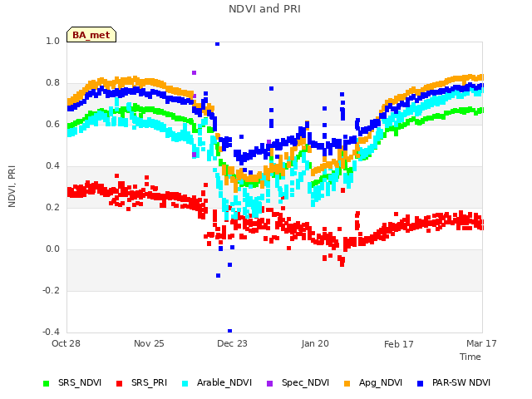Click the chart title NDVI and PRI

coord(264,8)
